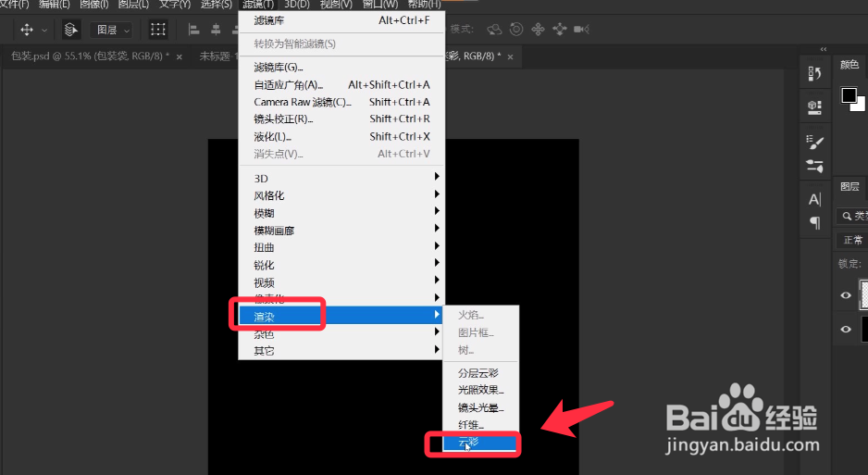Open the 图层(L) menu
The image size is (868, 475).
[x=133, y=5]
